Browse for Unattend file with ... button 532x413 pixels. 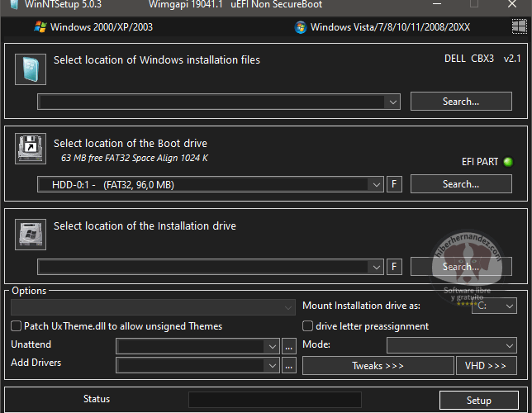[289, 346]
